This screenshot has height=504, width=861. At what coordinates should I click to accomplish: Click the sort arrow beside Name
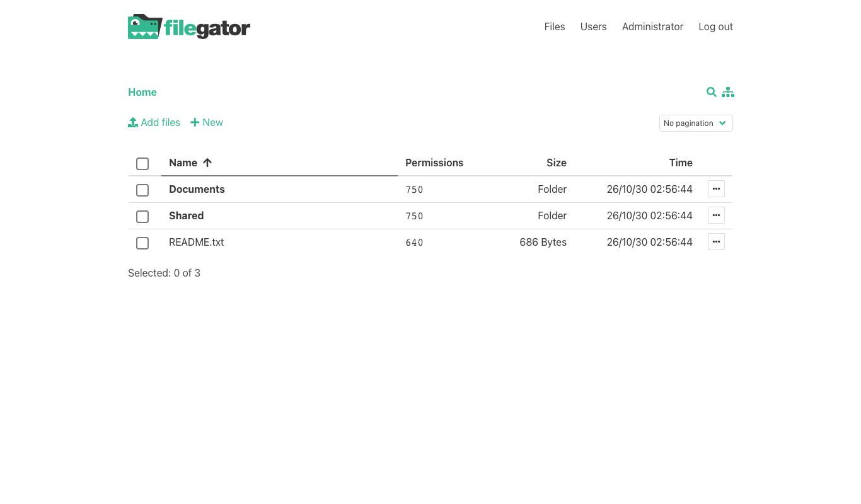point(207,163)
